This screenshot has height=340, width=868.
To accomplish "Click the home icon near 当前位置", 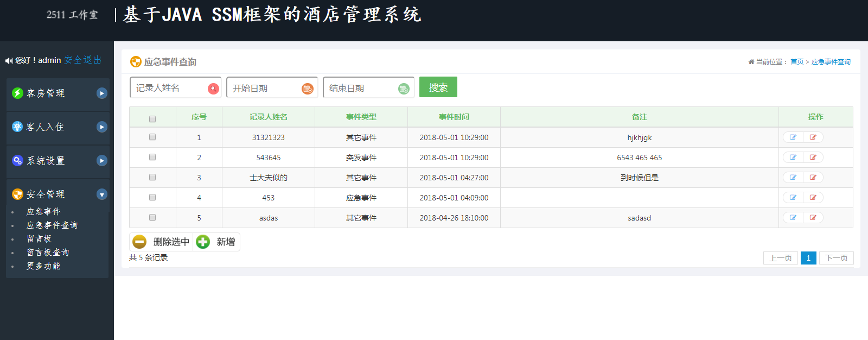I will (751, 62).
